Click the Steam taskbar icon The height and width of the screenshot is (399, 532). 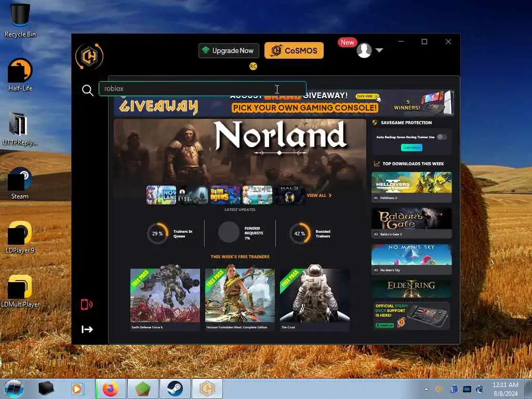pos(175,389)
